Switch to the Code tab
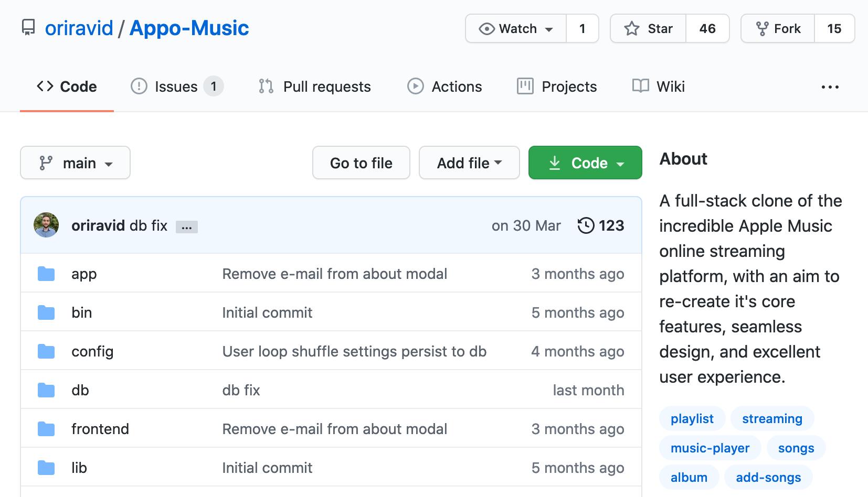Viewport: 868px width, 497px height. point(67,87)
